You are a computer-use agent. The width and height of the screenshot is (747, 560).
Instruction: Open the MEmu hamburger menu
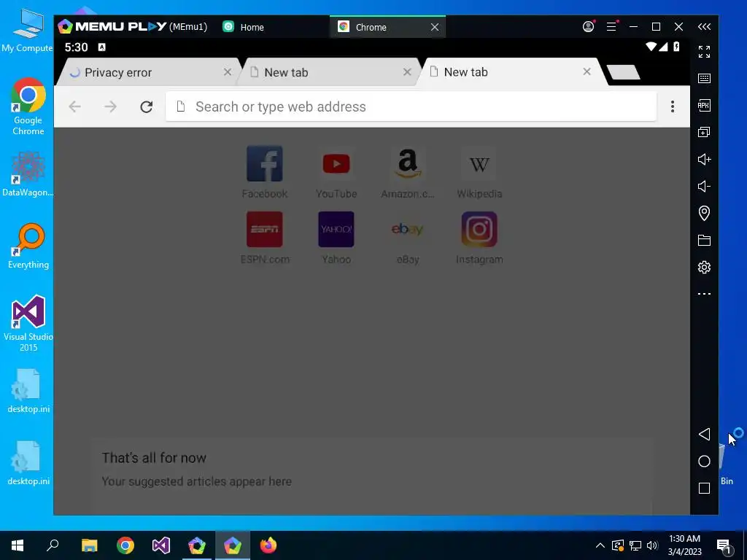click(612, 27)
